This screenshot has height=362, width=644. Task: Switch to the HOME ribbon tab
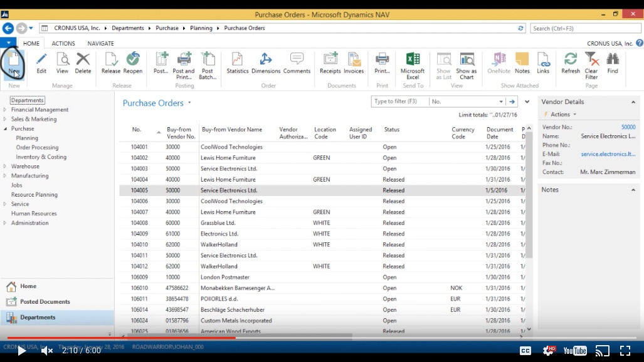31,43
